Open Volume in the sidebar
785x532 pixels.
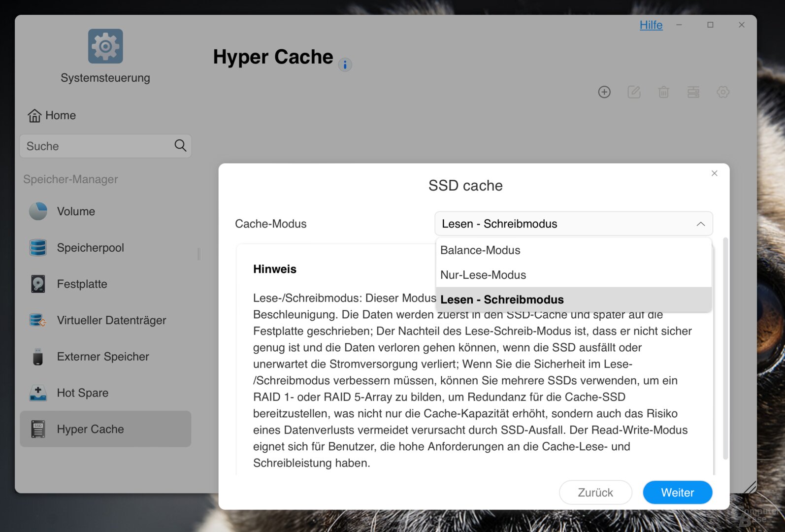pyautogui.click(x=76, y=211)
